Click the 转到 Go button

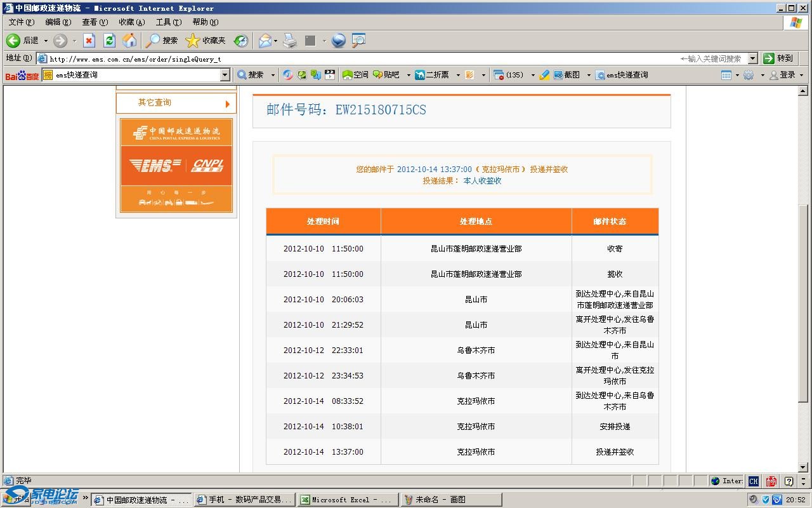click(778, 58)
